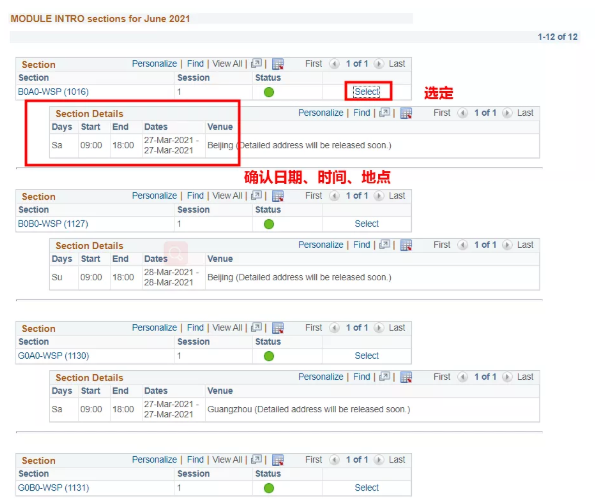
Task: Click the next arrow in the 27-Mar Beijing Section Details
Action: (x=507, y=113)
